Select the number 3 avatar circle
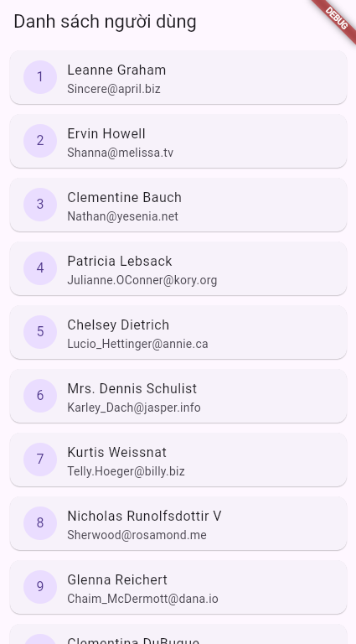Screen dimensions: 356x644 pos(39,205)
